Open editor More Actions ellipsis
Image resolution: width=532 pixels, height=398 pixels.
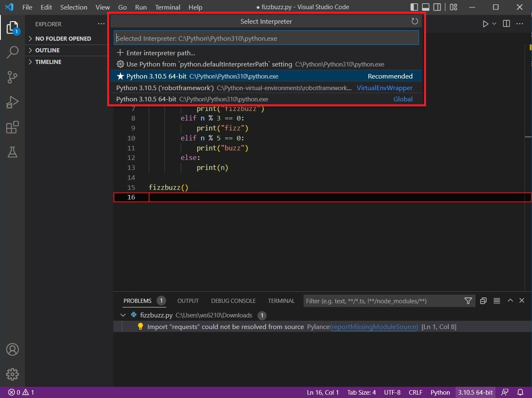coord(520,24)
